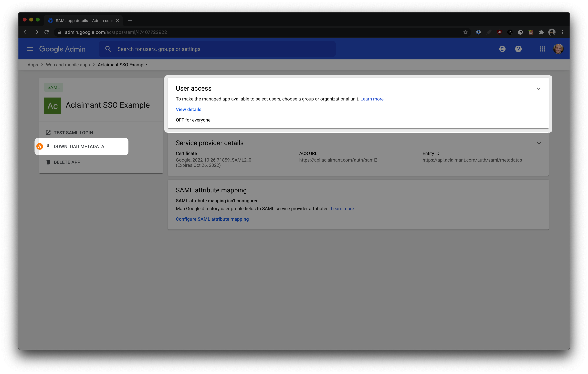Click the SAML badge label
Viewport: 588px width, 374px height.
coord(53,88)
